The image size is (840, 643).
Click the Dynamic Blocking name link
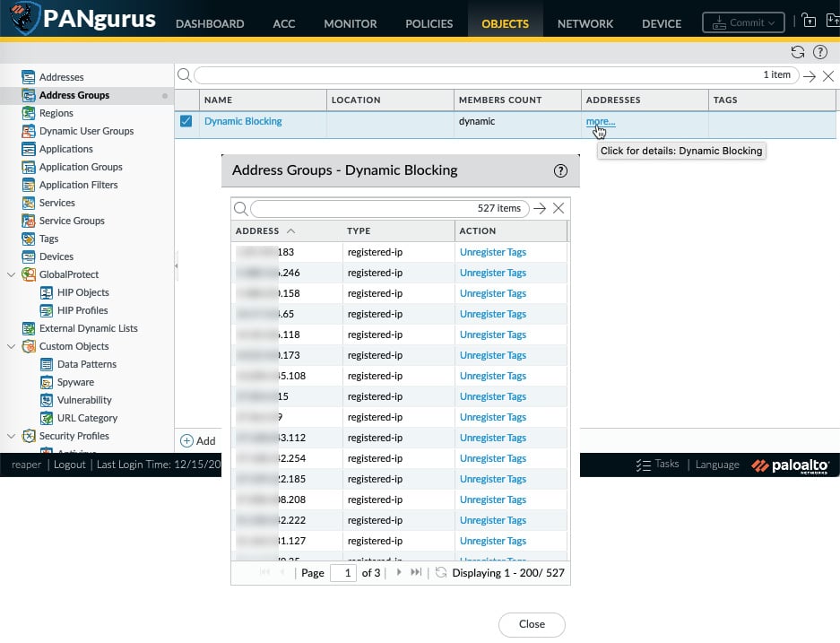point(243,121)
